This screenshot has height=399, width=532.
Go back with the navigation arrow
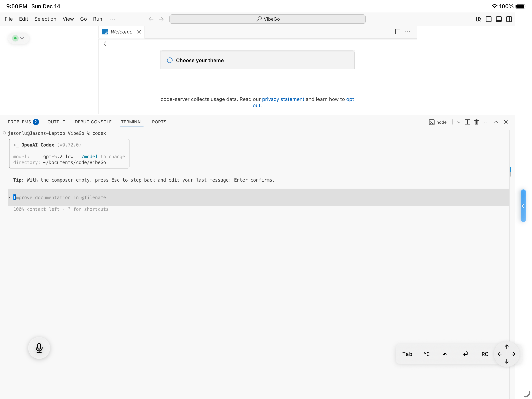[x=151, y=19]
